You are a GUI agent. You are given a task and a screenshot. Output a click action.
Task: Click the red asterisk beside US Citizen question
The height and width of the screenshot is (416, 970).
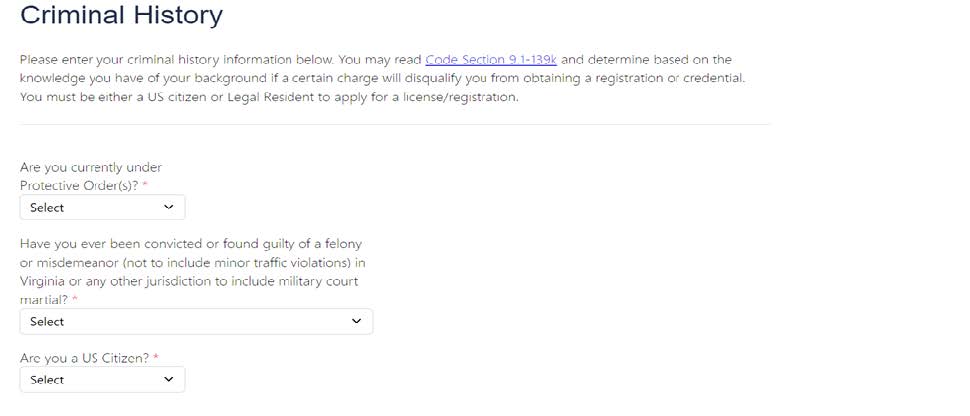(155, 358)
